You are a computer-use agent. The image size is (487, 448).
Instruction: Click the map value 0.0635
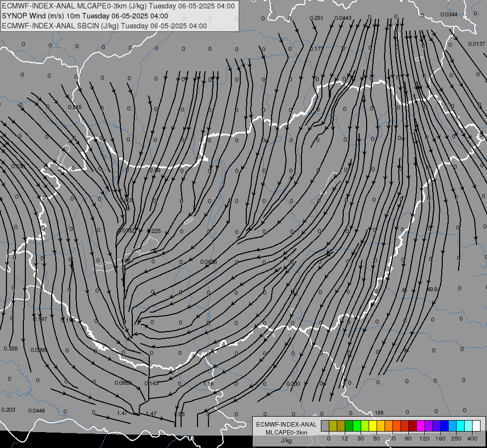[209, 262]
